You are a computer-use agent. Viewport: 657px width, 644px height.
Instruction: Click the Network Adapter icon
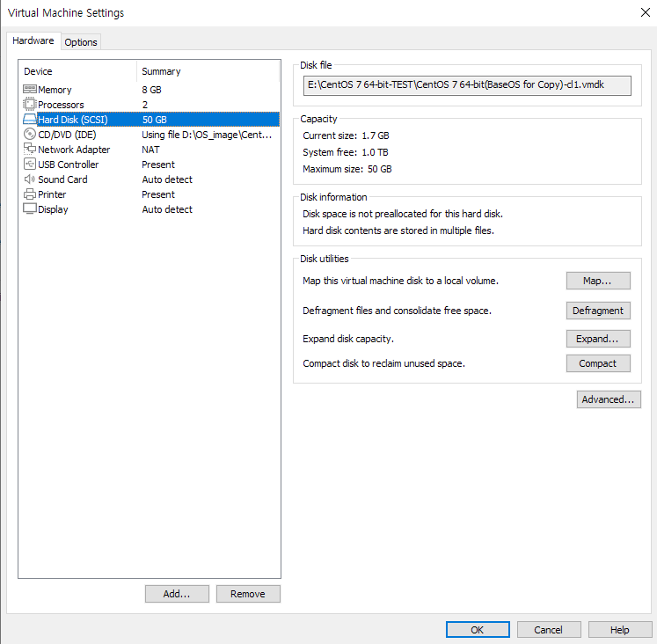(x=29, y=149)
